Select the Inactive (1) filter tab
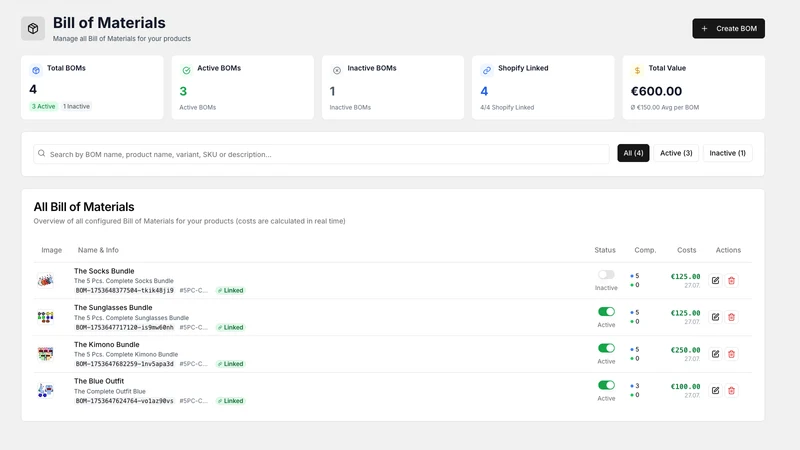This screenshot has height=450, width=800. tap(727, 153)
